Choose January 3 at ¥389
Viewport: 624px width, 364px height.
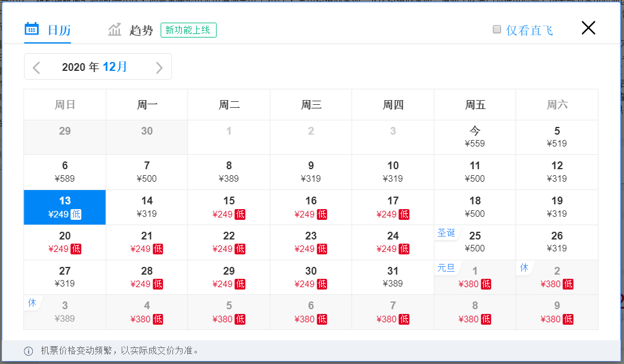click(65, 312)
